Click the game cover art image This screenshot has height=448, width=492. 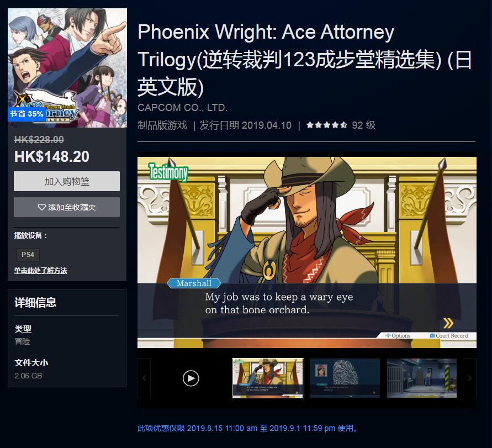click(x=67, y=68)
